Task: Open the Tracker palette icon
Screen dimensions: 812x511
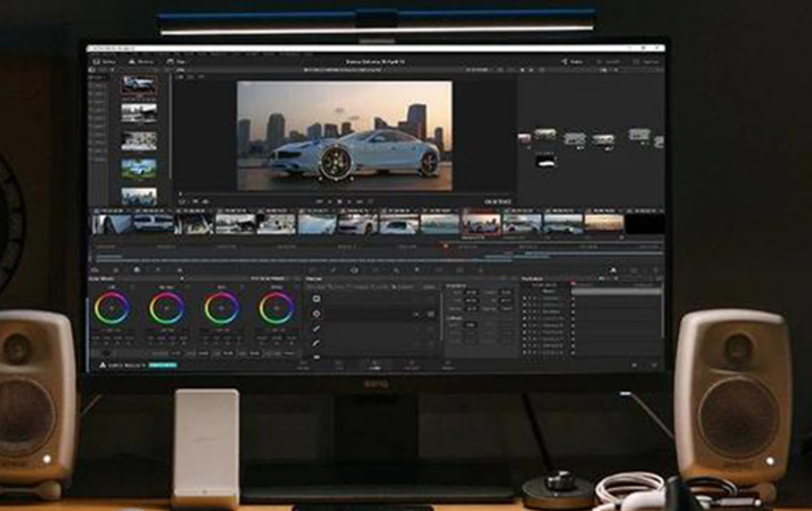Action: coord(376,270)
